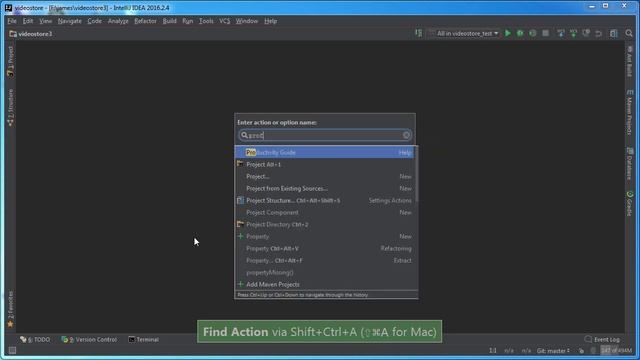Select Project Directory Ctrl+2 result
This screenshot has height=360, width=640.
click(x=325, y=224)
